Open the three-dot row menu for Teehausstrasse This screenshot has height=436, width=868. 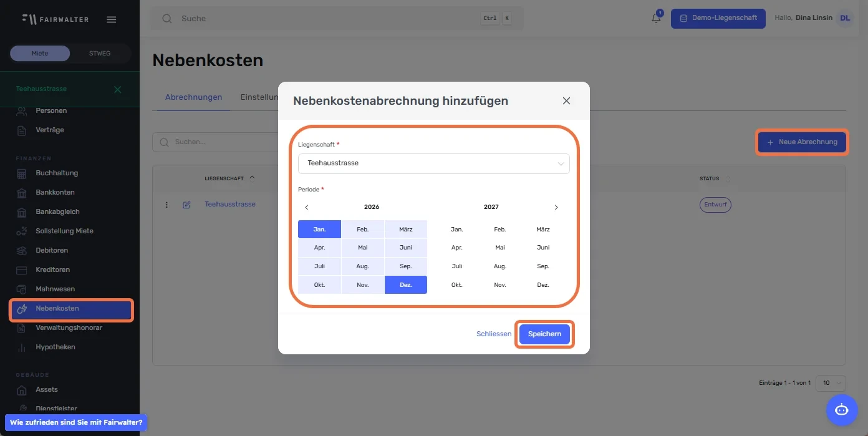pyautogui.click(x=166, y=205)
